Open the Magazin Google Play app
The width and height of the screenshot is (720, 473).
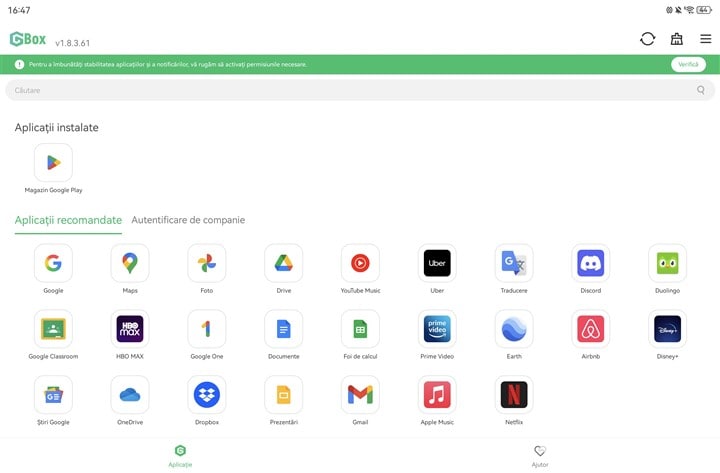[x=53, y=163]
